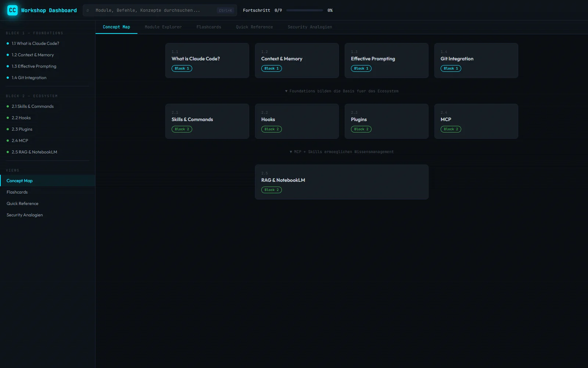588x368 pixels.
Task: Open the RAG & NotebookLM card
Action: point(342,182)
